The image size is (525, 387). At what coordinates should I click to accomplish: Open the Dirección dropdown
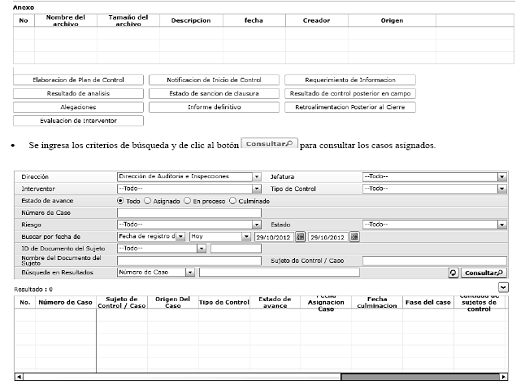(x=256, y=177)
